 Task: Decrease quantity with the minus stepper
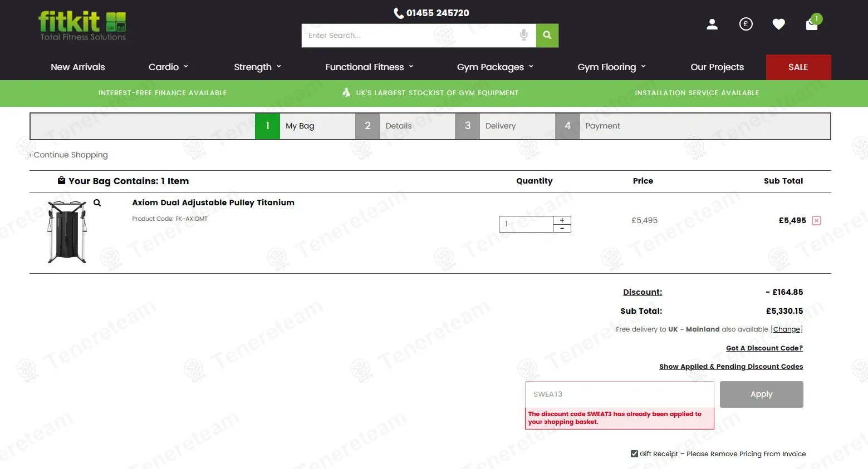pos(562,228)
